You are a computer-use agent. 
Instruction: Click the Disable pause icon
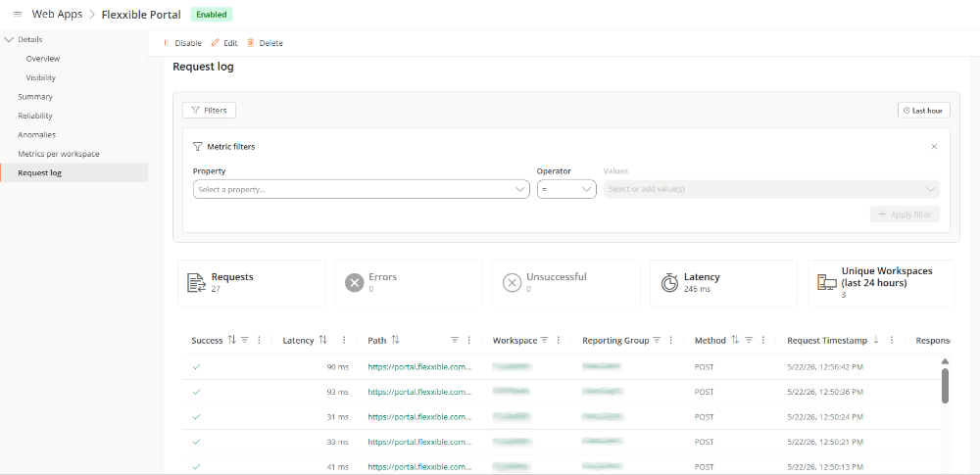[167, 43]
